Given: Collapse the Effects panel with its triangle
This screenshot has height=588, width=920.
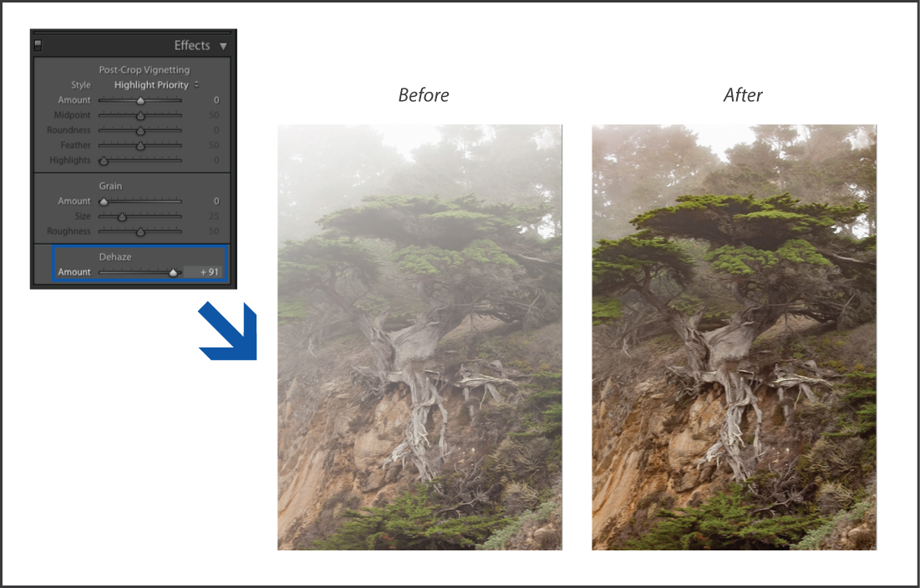Looking at the screenshot, I should coord(223,46).
